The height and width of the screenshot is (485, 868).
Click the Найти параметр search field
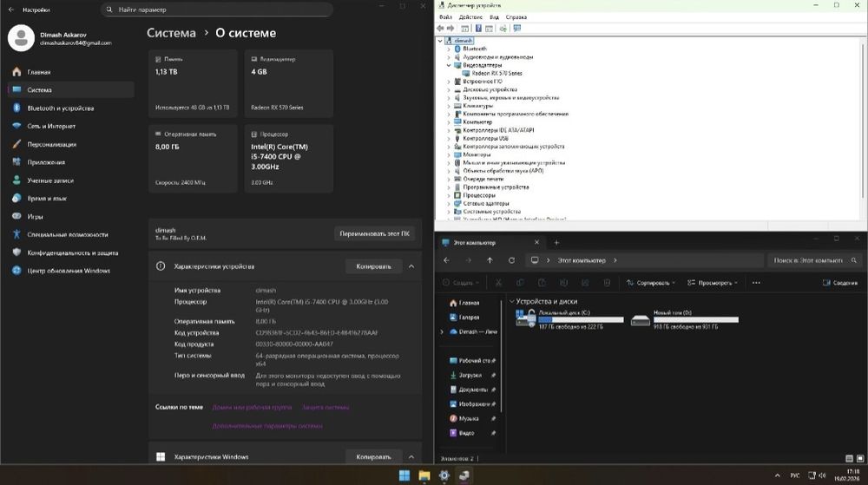coord(217,10)
